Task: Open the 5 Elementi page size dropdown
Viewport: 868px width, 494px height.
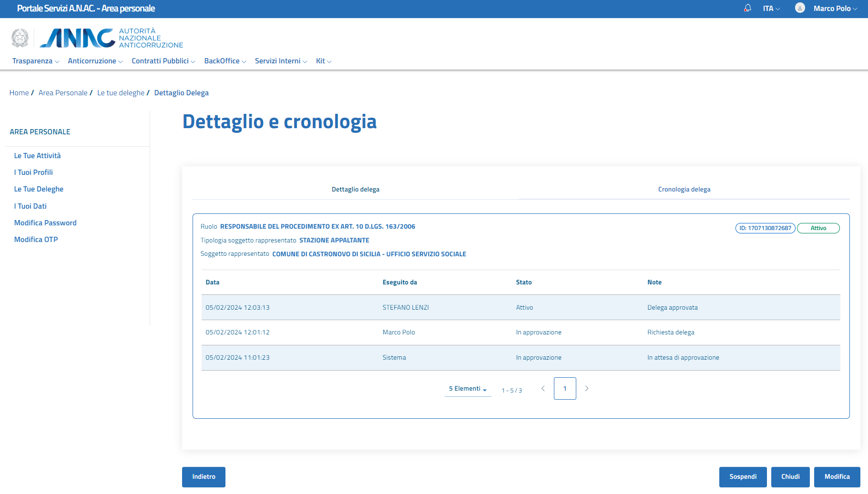Action: [468, 389]
